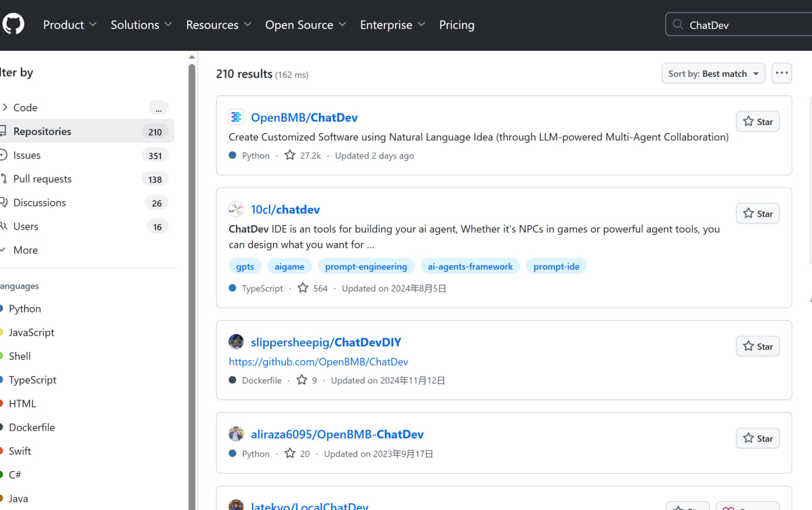Click the 210 results heading text

click(x=244, y=74)
